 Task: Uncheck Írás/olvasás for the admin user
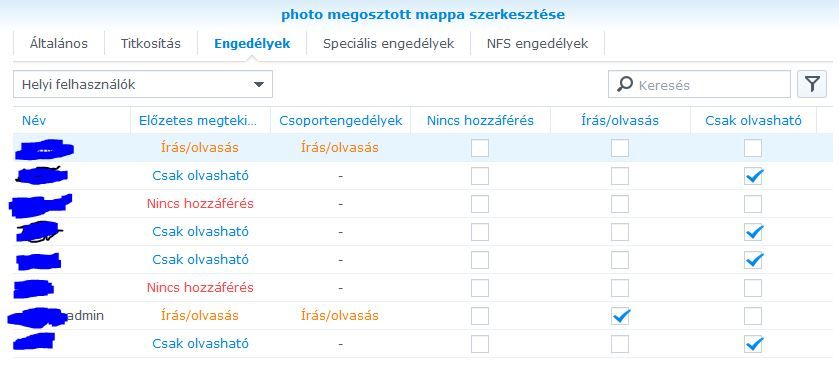[620, 316]
